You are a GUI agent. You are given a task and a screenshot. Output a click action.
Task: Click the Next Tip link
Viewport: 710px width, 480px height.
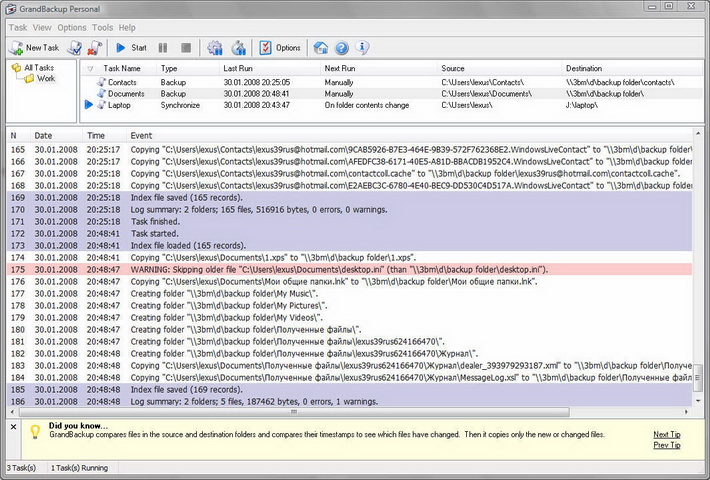667,434
